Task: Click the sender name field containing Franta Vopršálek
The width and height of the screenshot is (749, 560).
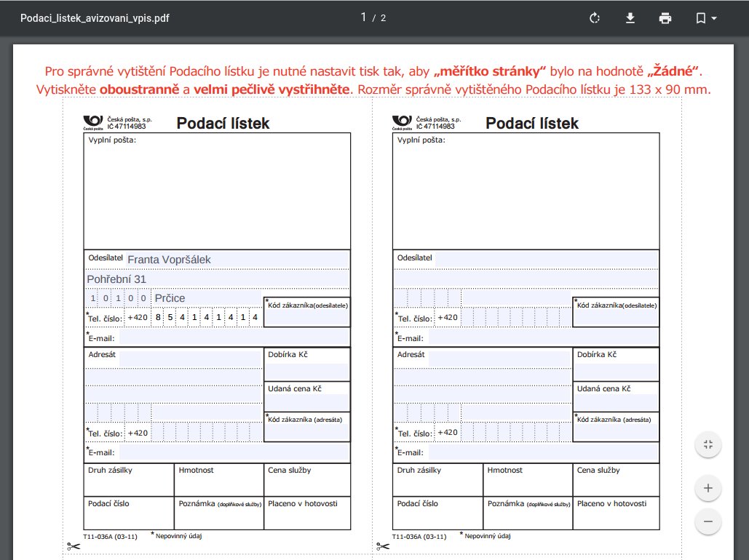Action: 237,260
